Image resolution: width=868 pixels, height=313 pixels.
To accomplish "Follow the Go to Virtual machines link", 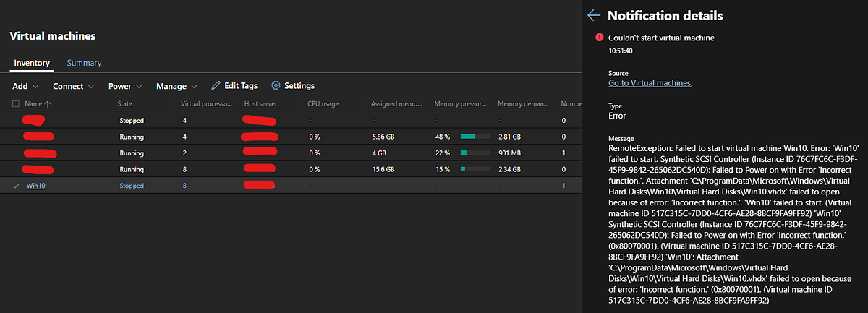I will click(650, 83).
